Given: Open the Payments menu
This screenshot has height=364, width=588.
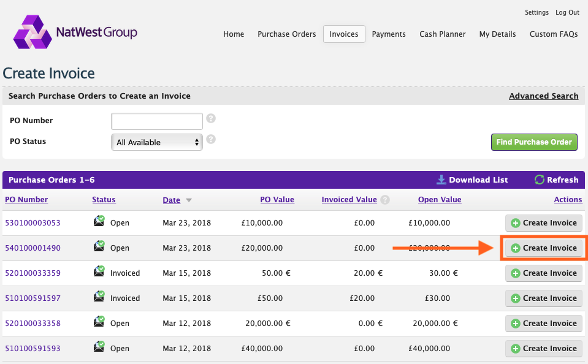Looking at the screenshot, I should point(389,34).
